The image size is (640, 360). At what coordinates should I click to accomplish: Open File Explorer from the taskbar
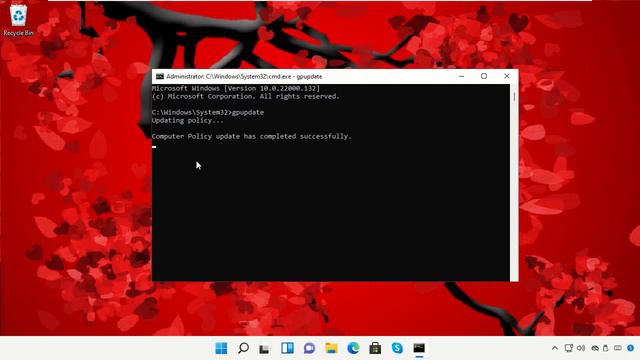coord(331,348)
